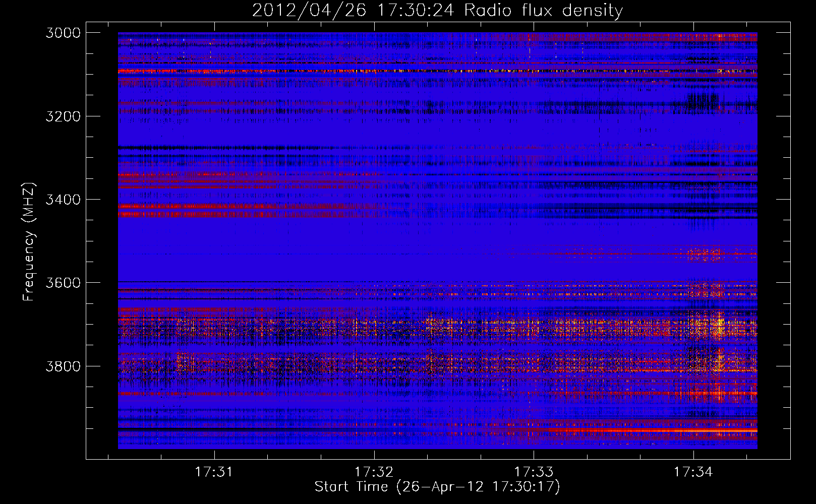Select the 3200 frequency axis label

pos(63,116)
